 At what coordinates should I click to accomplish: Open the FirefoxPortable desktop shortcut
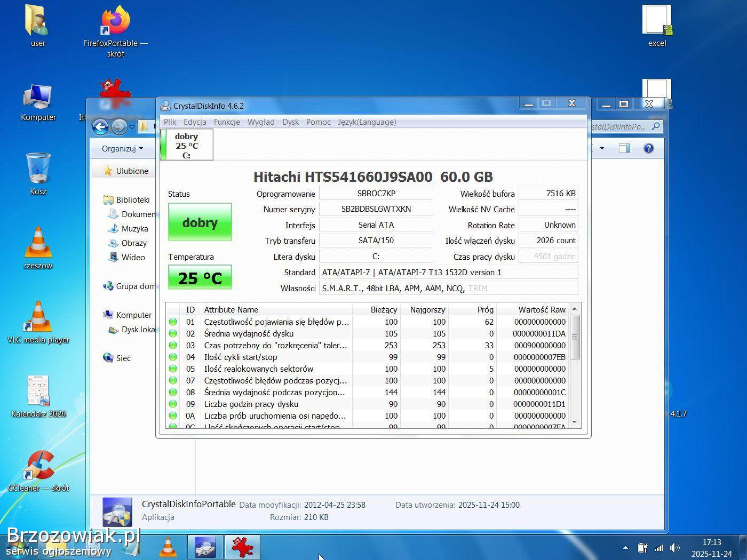(x=115, y=25)
